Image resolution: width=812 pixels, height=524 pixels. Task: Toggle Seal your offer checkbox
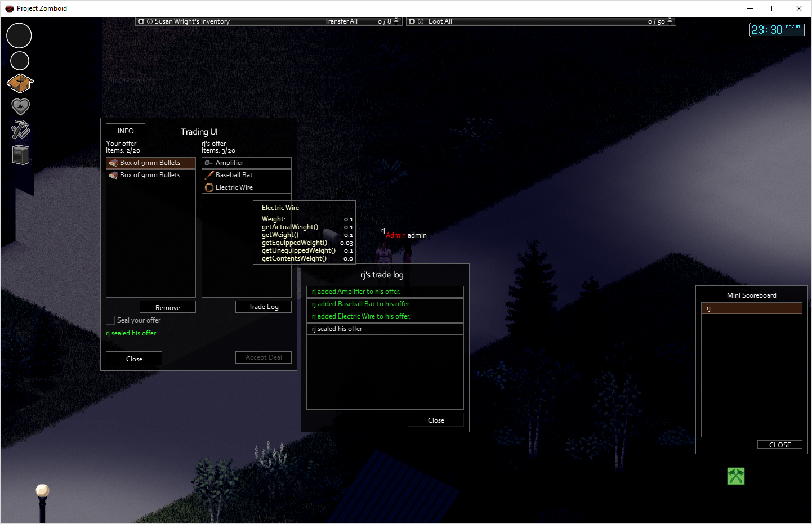click(x=110, y=320)
